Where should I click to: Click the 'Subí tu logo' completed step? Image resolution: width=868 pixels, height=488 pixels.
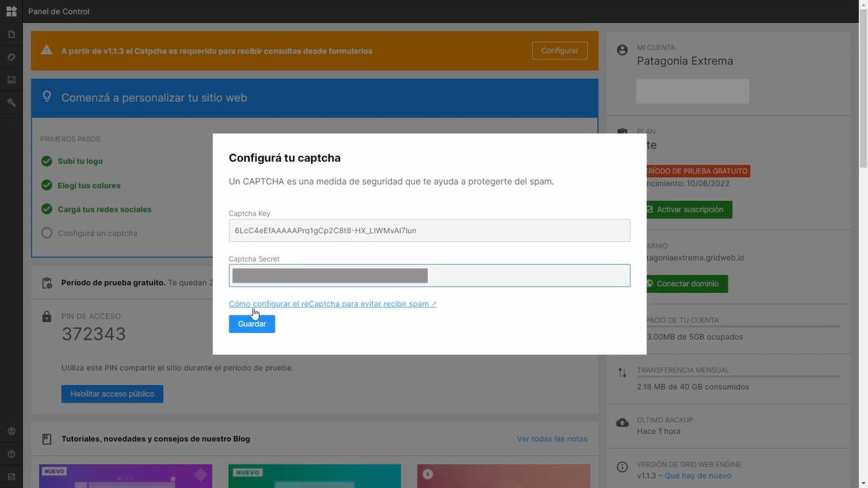80,161
